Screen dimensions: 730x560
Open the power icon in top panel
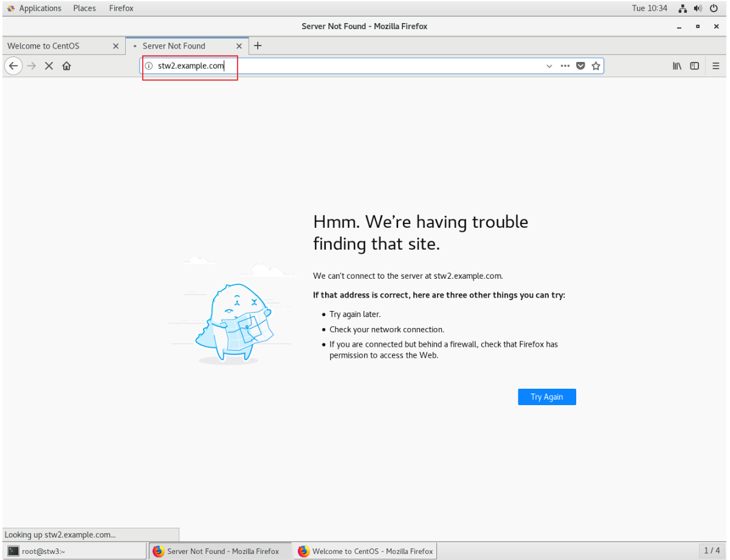pyautogui.click(x=714, y=9)
